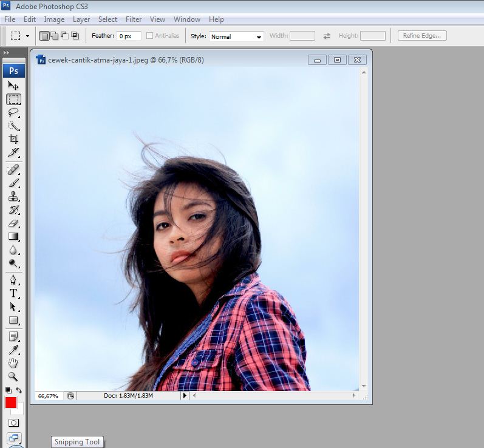484x448 pixels.
Task: Click the Width input field
Action: coord(302,36)
